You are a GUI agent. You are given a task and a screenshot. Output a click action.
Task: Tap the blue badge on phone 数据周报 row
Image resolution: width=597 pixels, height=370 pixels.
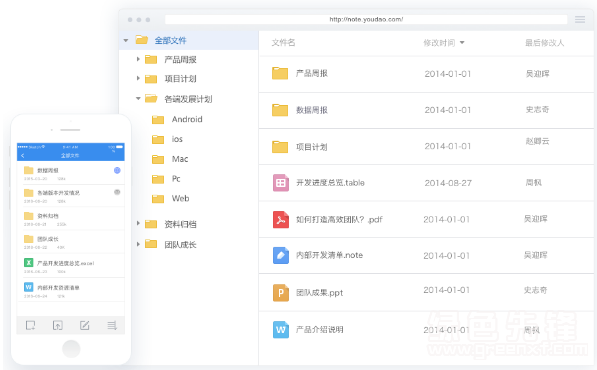[117, 170]
